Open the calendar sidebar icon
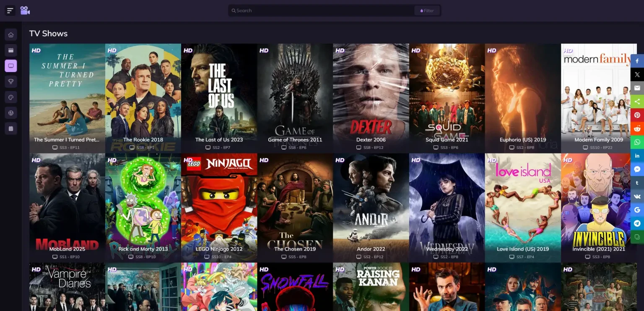 tap(11, 128)
